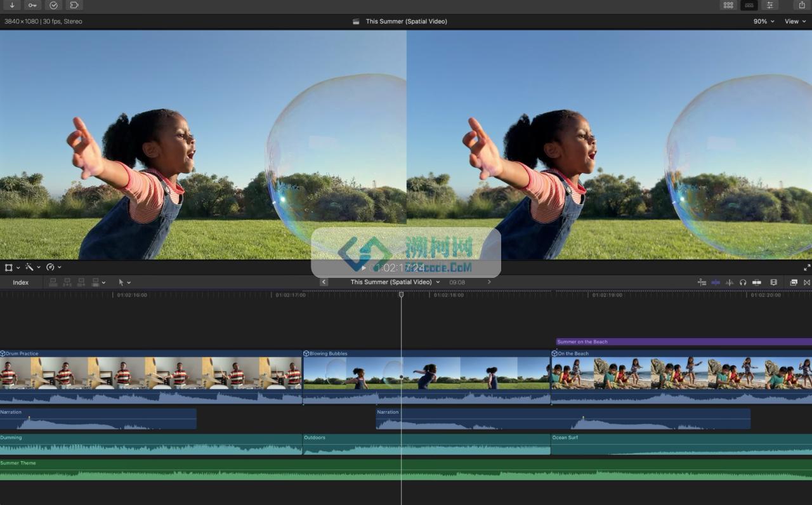Select the On the Beach video clip
The image size is (812, 505).
point(681,377)
